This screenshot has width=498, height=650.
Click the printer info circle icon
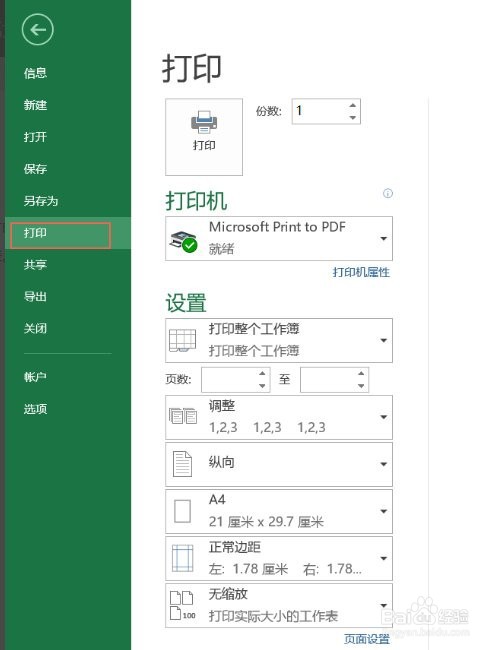388,193
